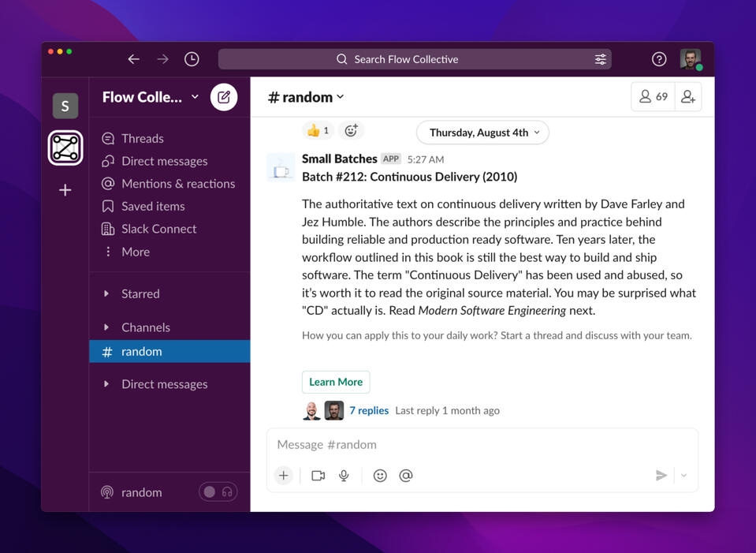This screenshot has height=553, width=756.
Task: Select the random channel in sidebar
Action: coord(169,351)
